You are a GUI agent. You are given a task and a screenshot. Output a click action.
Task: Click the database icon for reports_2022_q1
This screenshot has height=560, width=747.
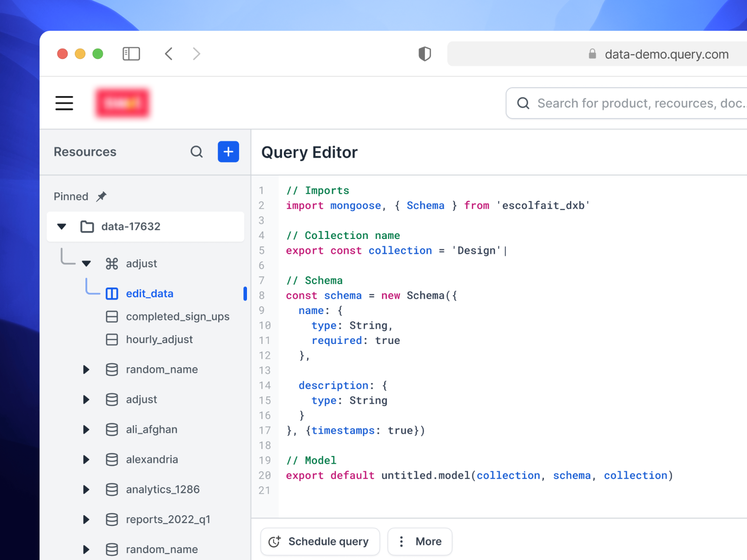[112, 519]
